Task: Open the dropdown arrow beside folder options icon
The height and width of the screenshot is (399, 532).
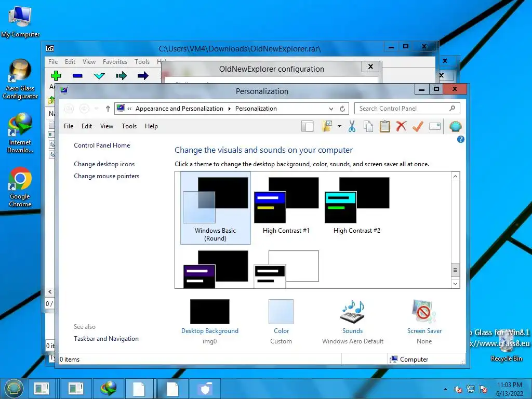Action: [x=339, y=127]
